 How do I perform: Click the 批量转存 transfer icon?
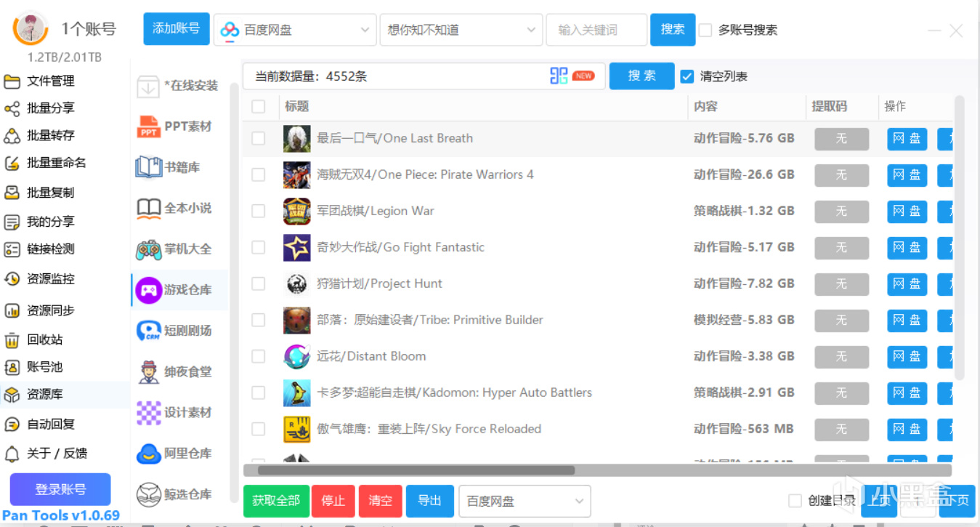tap(12, 135)
